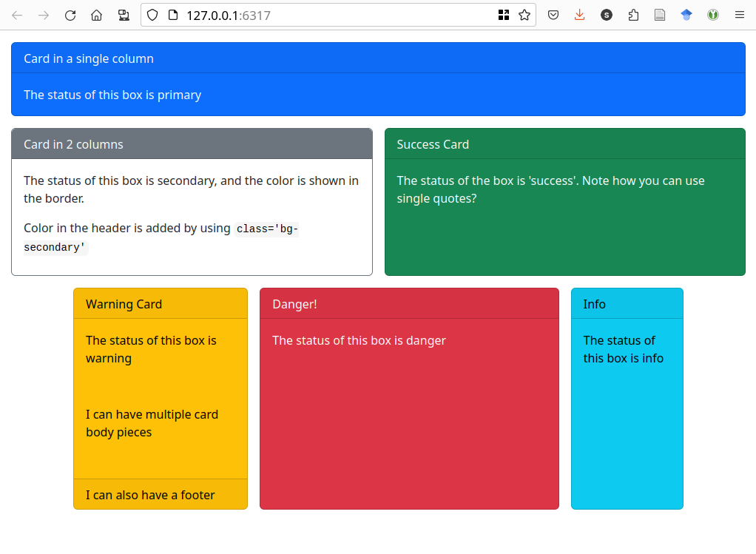Bookmark this page with star icon
The image size is (756, 554).
tap(524, 16)
